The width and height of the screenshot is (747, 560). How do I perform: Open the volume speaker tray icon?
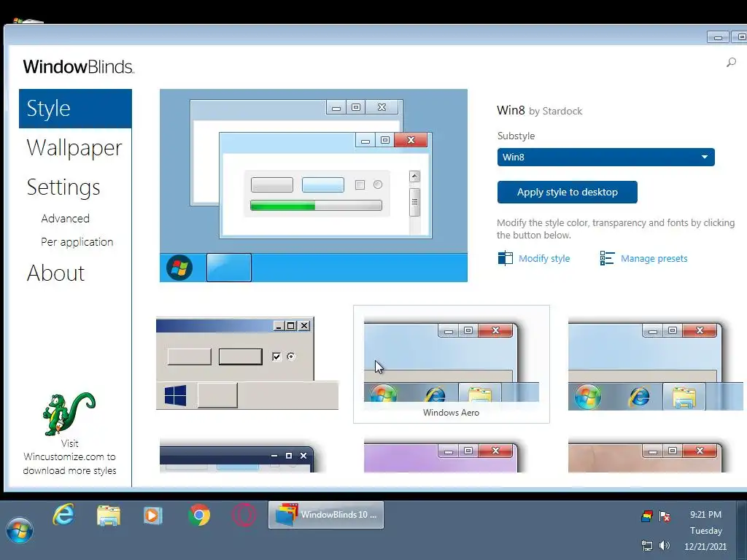(x=665, y=545)
